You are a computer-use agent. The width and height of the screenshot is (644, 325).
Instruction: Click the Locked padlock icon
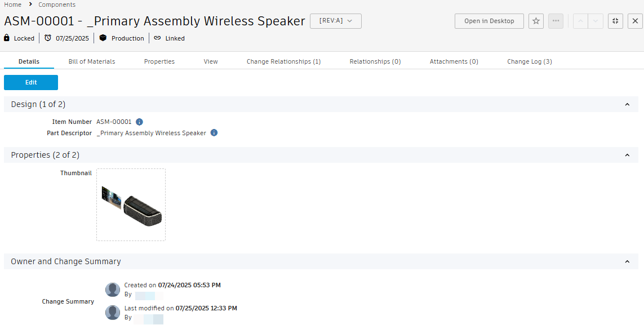click(7, 38)
